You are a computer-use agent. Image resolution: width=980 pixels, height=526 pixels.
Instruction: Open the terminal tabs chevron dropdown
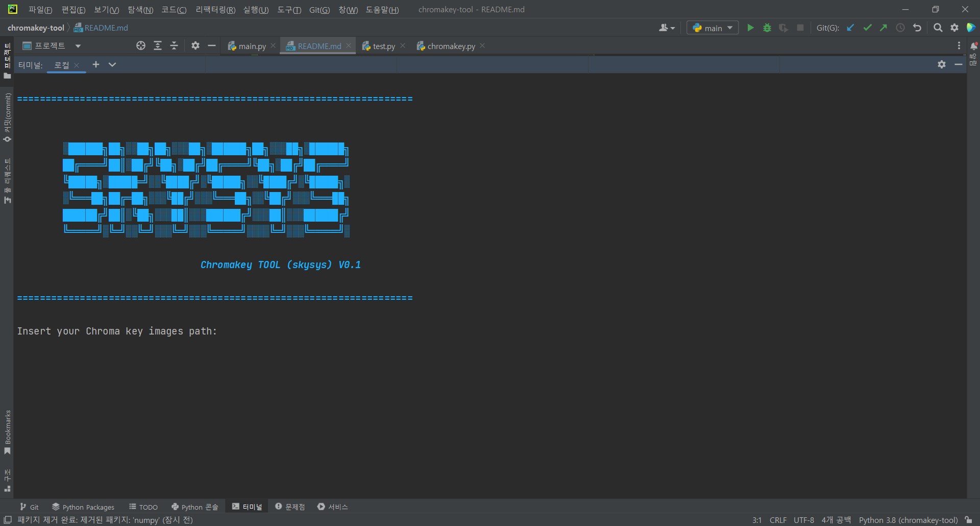tap(112, 65)
